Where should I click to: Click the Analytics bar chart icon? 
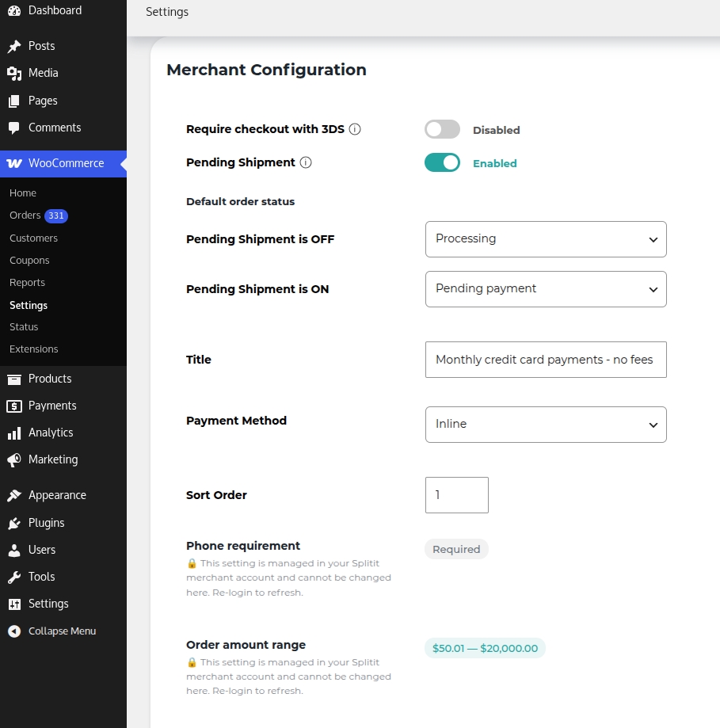point(14,433)
